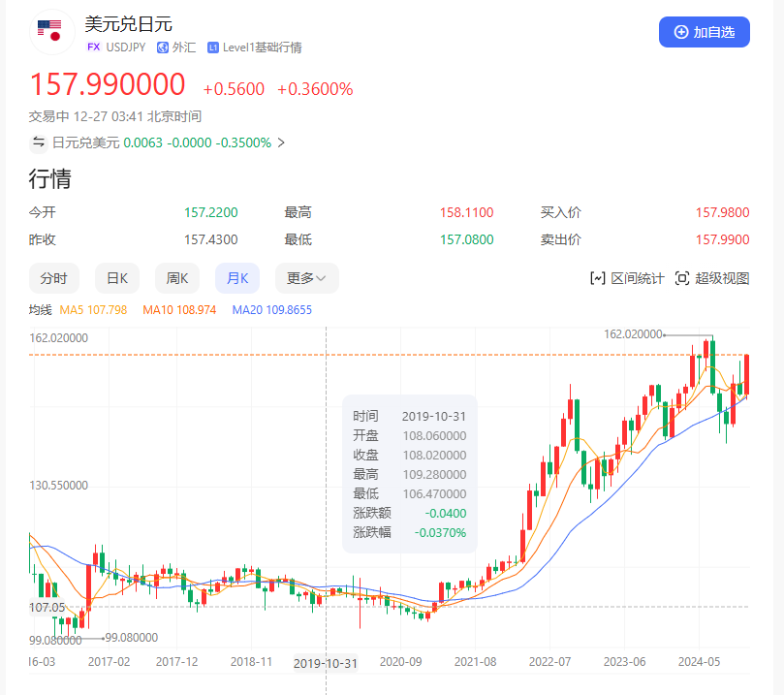Switch to the 分时 intraday chart
The height and width of the screenshot is (695, 784).
[x=54, y=278]
